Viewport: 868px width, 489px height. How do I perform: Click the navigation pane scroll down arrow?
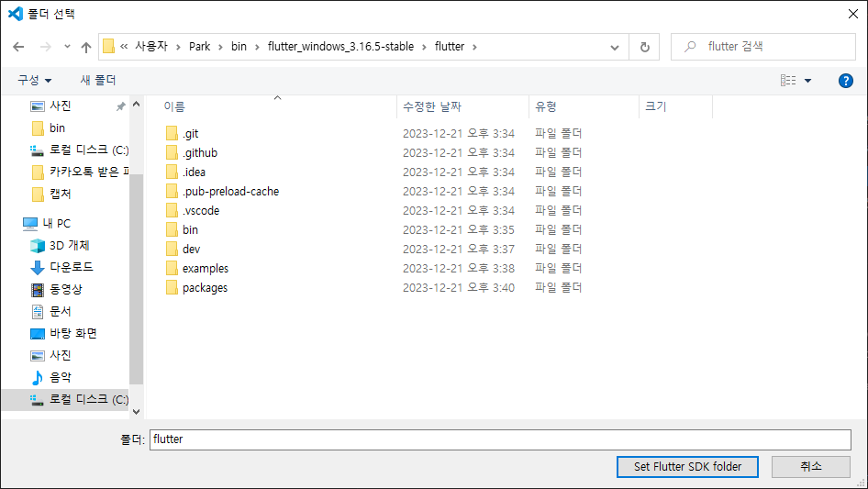136,412
